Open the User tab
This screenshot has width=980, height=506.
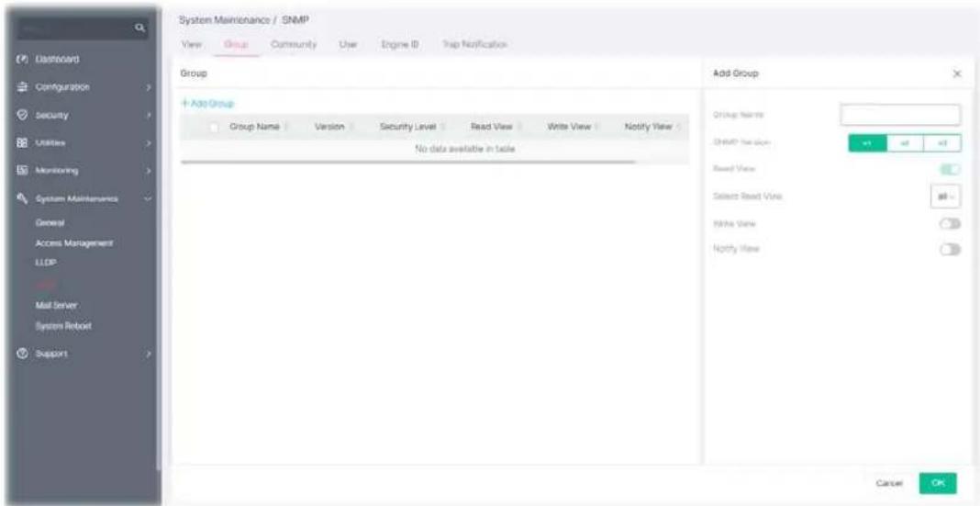[348, 44]
